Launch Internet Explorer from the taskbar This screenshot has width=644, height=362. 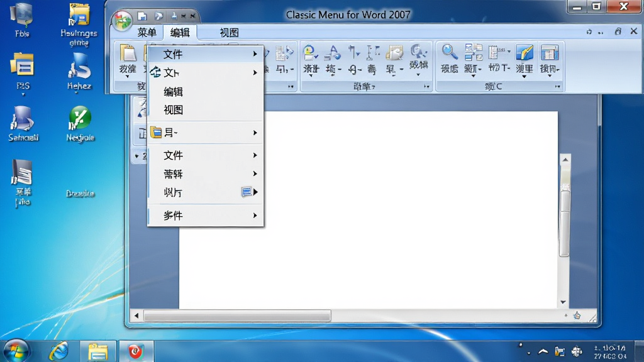58,351
